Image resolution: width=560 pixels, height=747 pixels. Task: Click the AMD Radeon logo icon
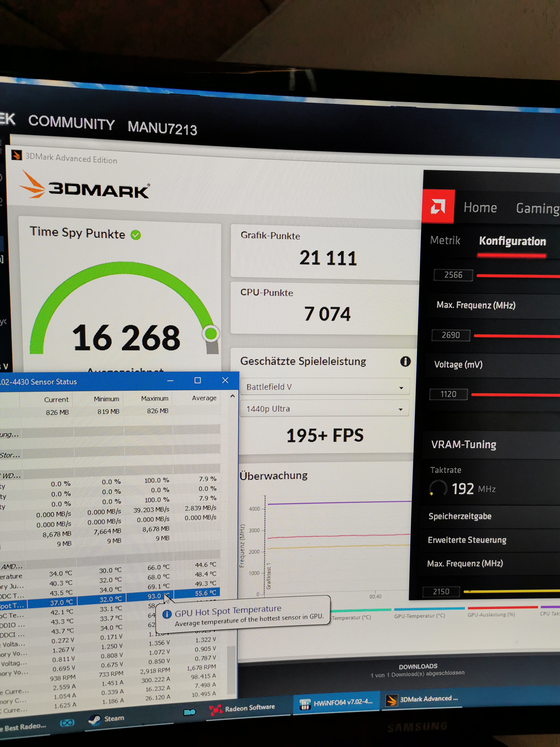(438, 206)
